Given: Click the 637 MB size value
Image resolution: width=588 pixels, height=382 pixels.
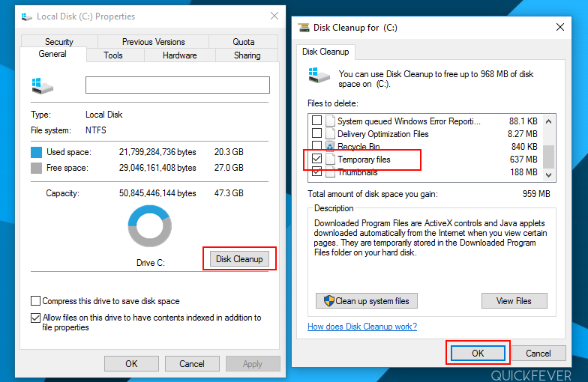Looking at the screenshot, I should point(523,159).
